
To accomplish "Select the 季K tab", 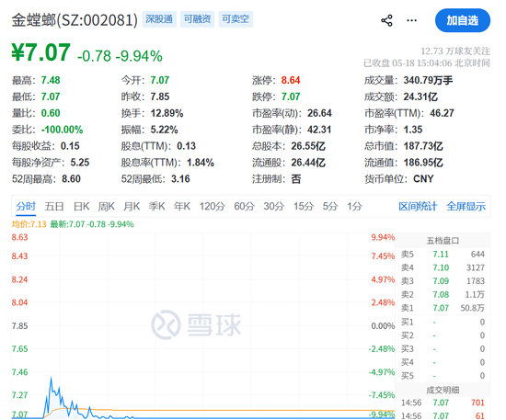I will click(x=156, y=206).
